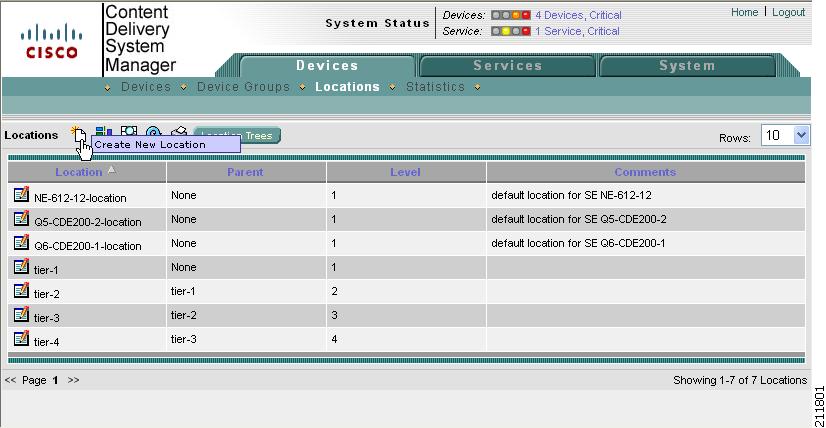Click Parent cell 'tier-1' in tier-2 row

coord(183,291)
